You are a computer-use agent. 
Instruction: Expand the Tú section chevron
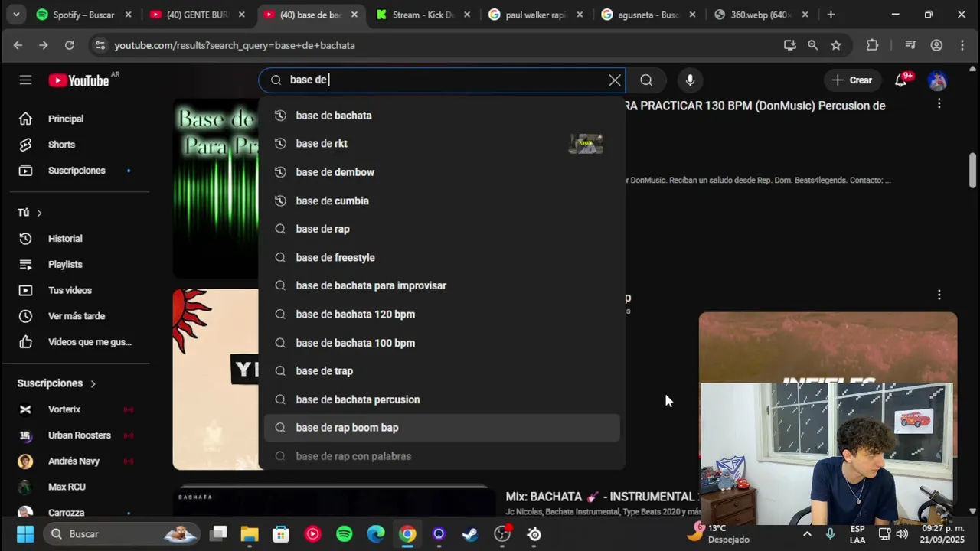pyautogui.click(x=39, y=213)
